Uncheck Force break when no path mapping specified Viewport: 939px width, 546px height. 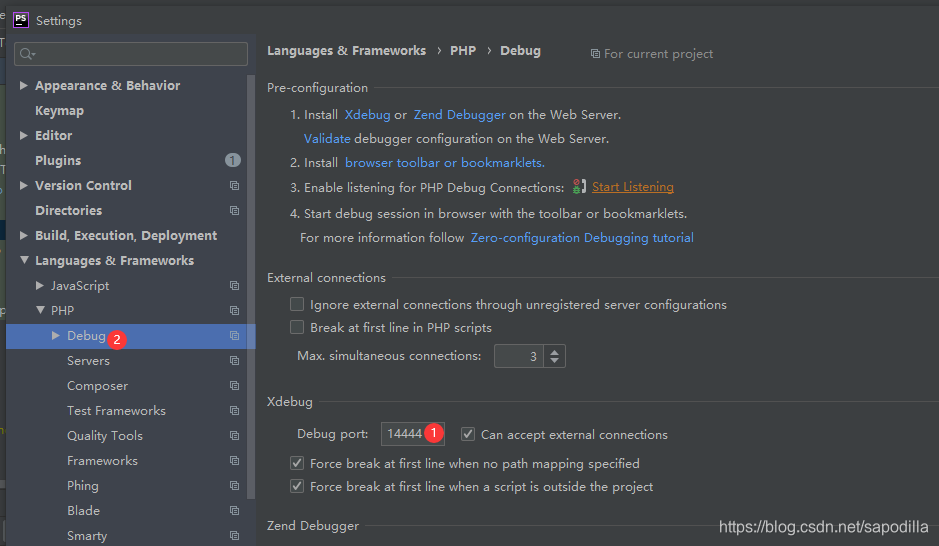pyautogui.click(x=297, y=463)
